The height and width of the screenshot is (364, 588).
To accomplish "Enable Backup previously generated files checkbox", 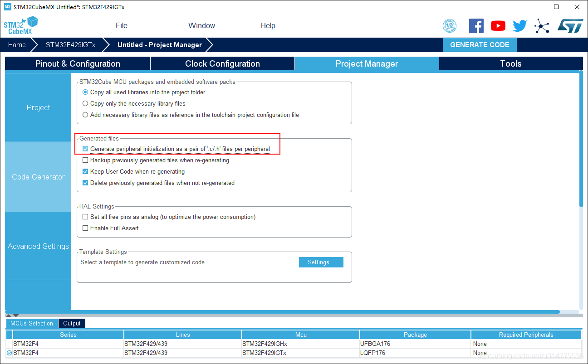I will (x=85, y=160).
